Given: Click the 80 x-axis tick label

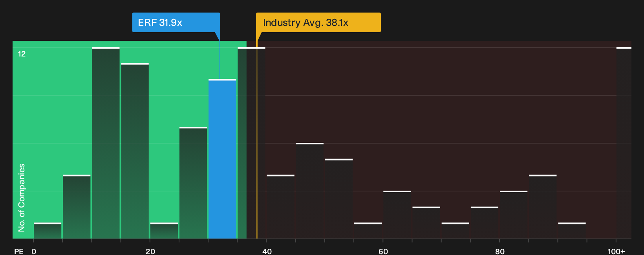Looking at the screenshot, I should [x=500, y=251].
